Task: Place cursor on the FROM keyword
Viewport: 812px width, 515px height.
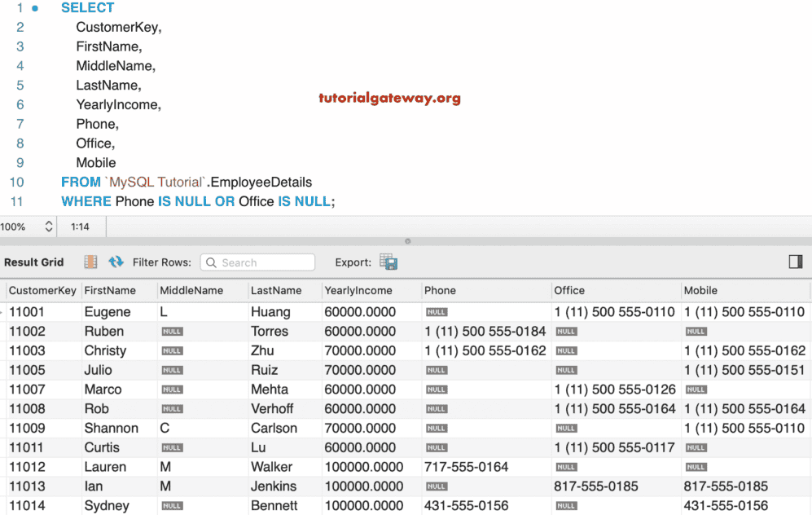Action: [81, 182]
